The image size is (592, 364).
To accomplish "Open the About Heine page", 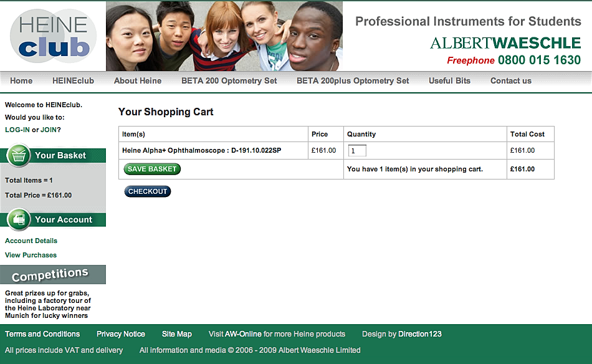I will 138,81.
